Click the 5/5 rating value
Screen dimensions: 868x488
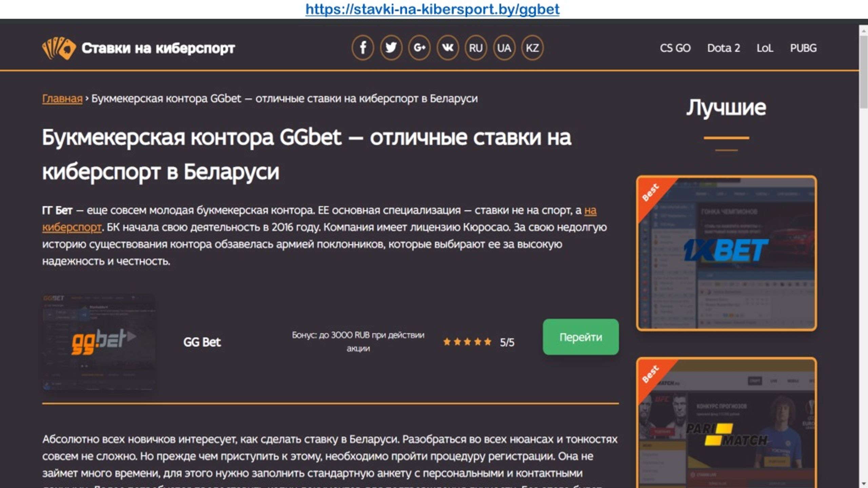click(x=507, y=342)
